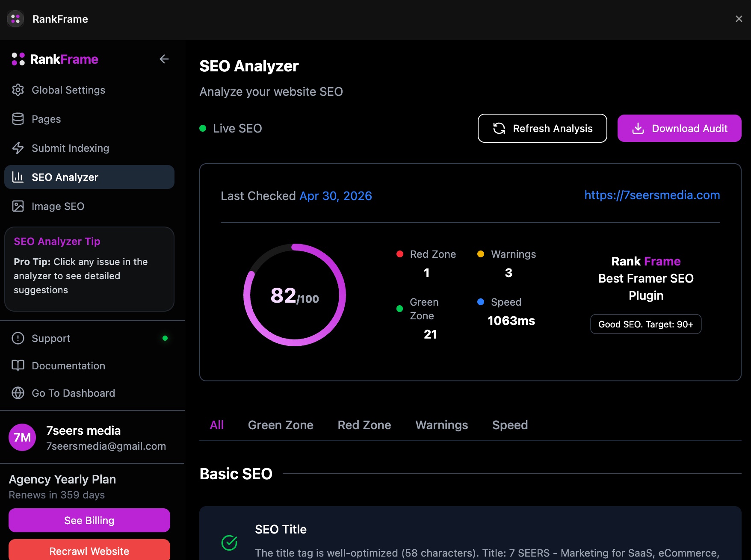Switch to the Red Zone tab
The width and height of the screenshot is (751, 560).
point(364,425)
